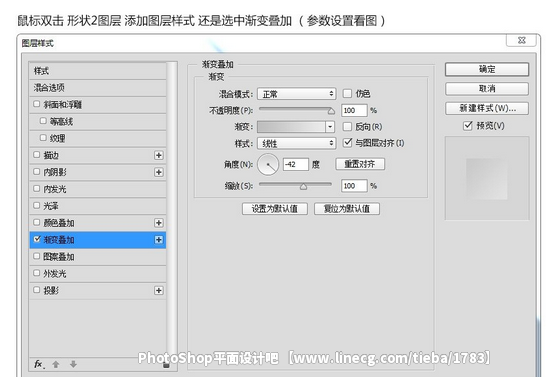The width and height of the screenshot is (546, 377).
Task: Click the plus icon beside 内阴影
Action: point(158,172)
